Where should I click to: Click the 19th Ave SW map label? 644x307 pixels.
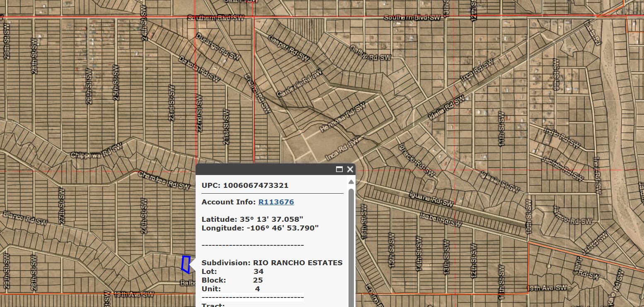[x=547, y=288]
